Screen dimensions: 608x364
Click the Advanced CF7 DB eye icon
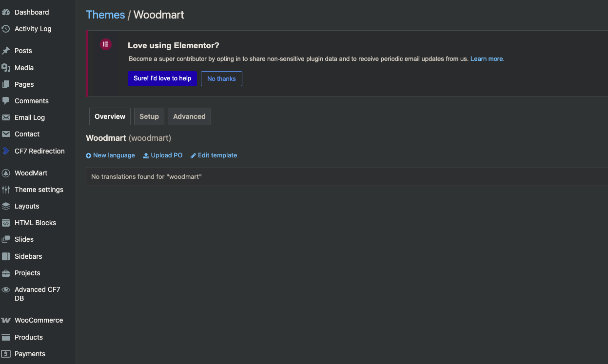(x=6, y=289)
